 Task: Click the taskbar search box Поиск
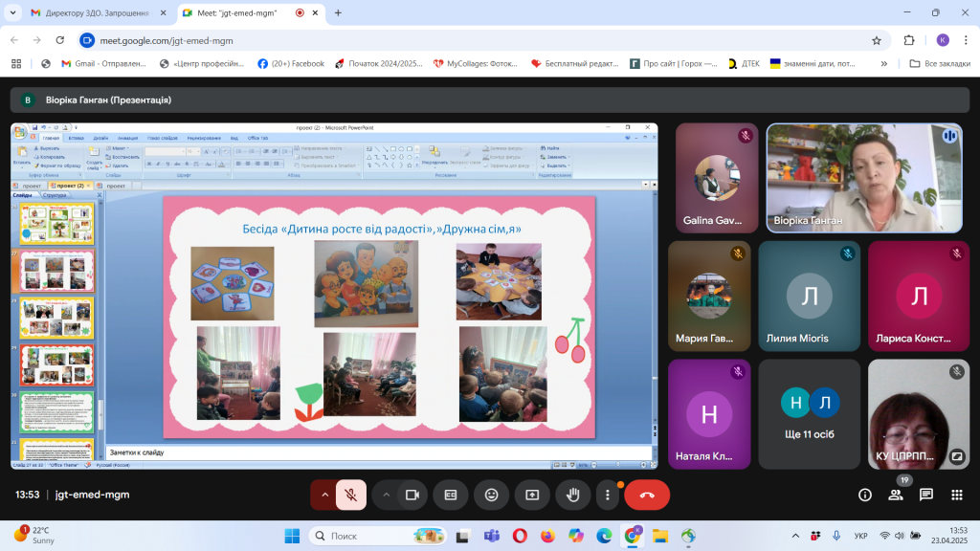tap(378, 536)
